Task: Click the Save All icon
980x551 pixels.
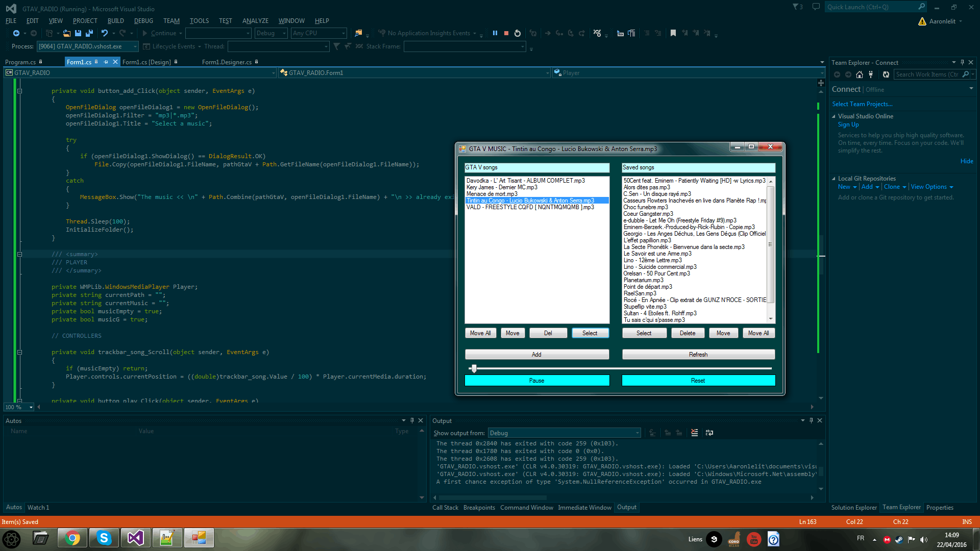Action: [89, 33]
